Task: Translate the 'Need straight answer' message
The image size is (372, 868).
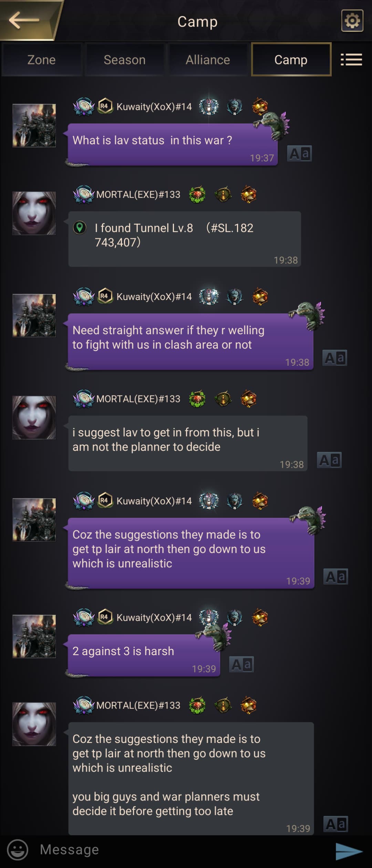Action: (335, 358)
